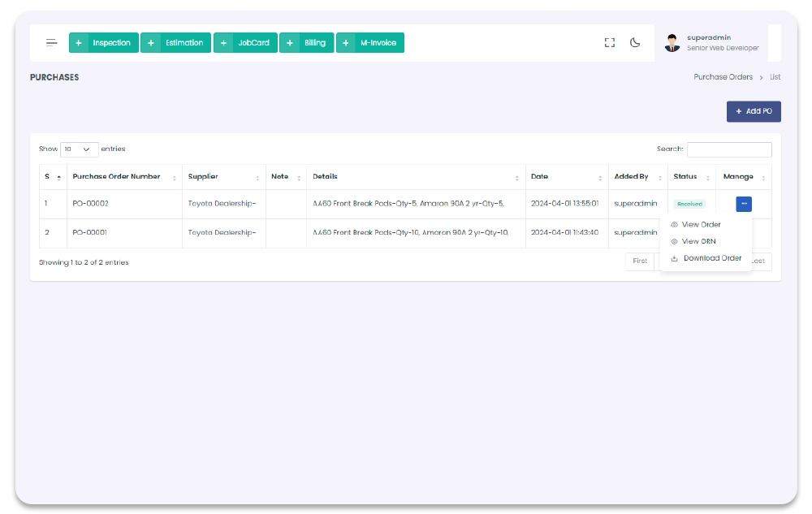Focus the Search input field
The width and height of the screenshot is (812, 514).
coord(728,149)
